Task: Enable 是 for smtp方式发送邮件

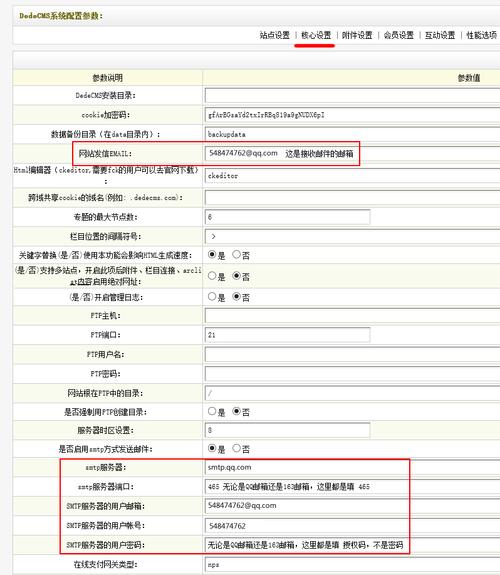Action: (x=212, y=448)
